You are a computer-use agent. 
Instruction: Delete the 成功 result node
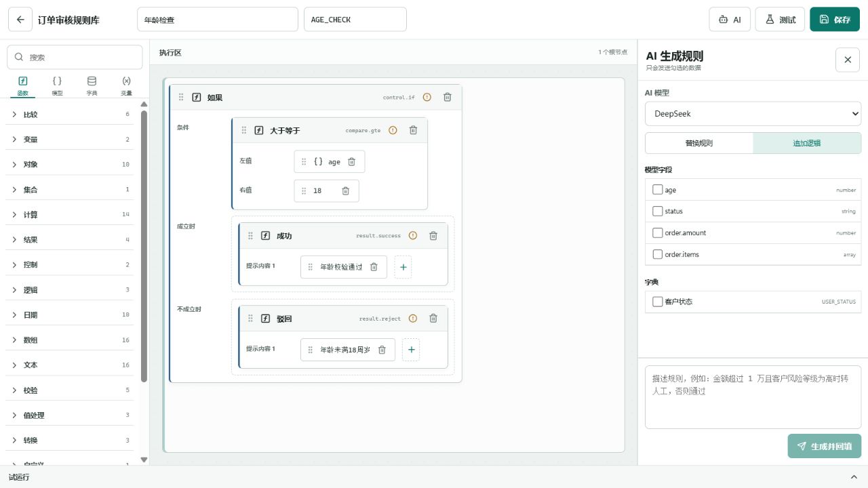pos(433,235)
